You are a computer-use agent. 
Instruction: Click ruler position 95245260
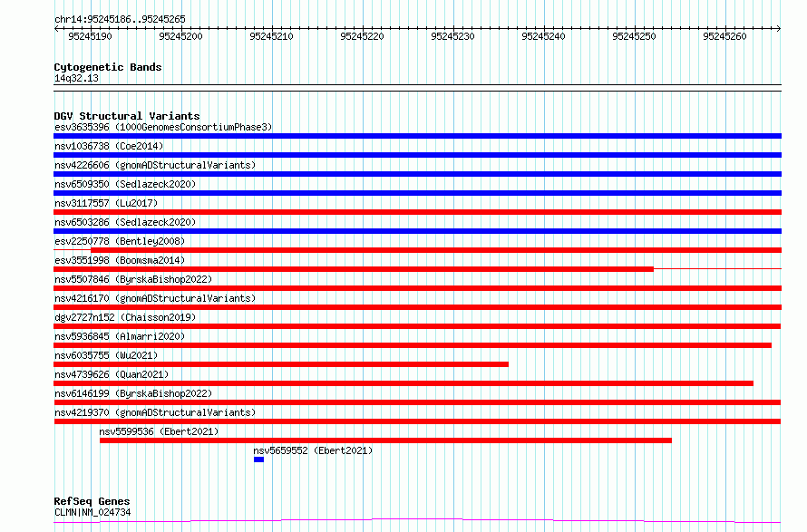[x=724, y=36]
